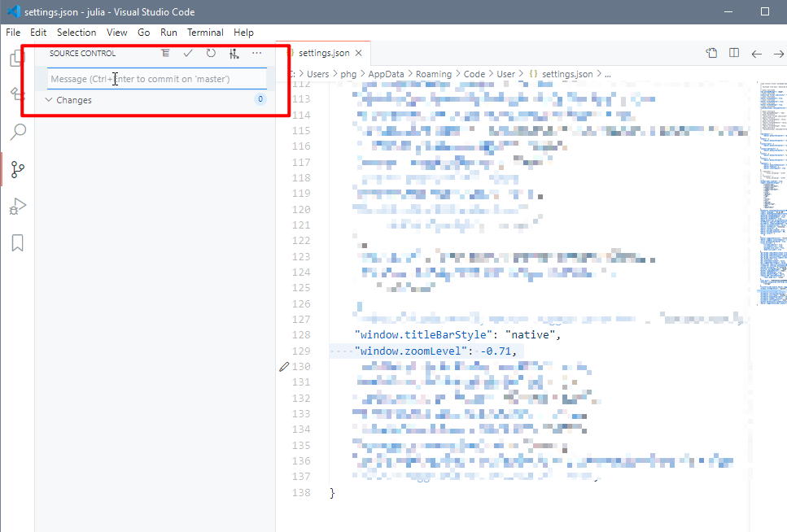Click Users in the breadcrumb path
The image size is (787, 532).
[x=317, y=73]
